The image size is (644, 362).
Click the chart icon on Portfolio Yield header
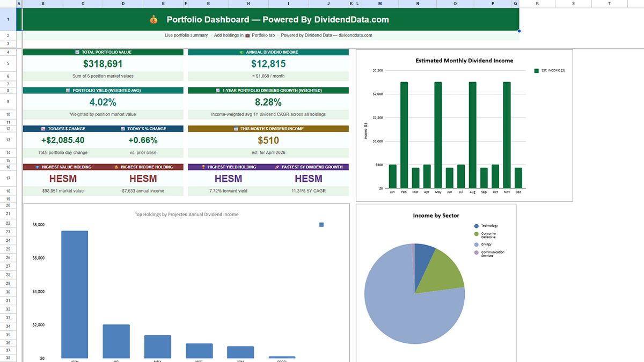tap(67, 90)
